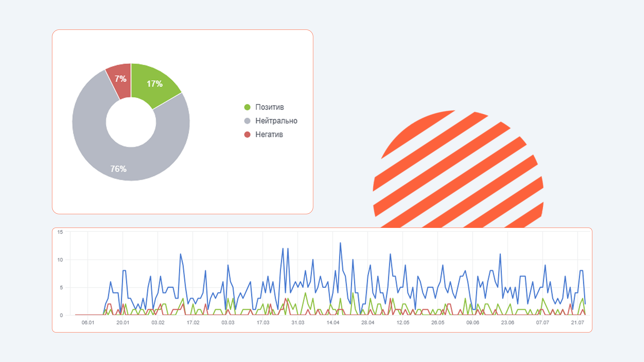Click the 21.07 date axis label
The width and height of the screenshot is (644, 362).
pos(577,322)
